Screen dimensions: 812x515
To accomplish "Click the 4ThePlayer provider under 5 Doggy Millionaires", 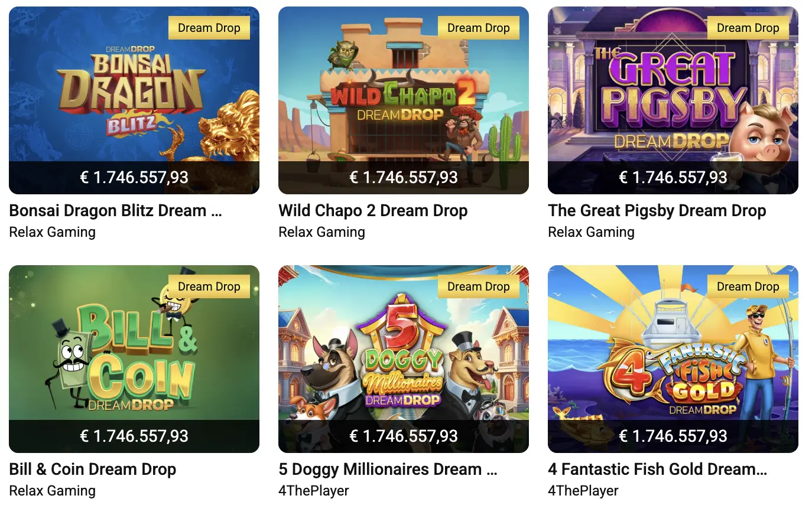I will pos(314,491).
